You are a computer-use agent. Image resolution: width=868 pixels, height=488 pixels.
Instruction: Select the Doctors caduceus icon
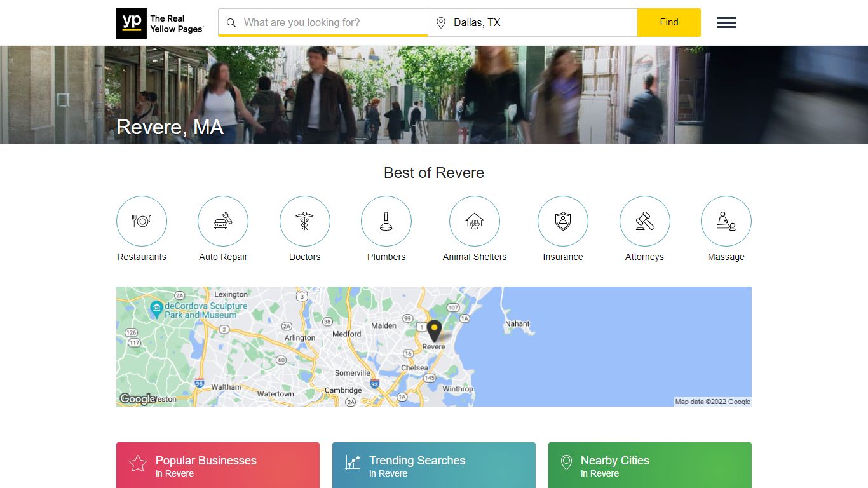pos(305,221)
